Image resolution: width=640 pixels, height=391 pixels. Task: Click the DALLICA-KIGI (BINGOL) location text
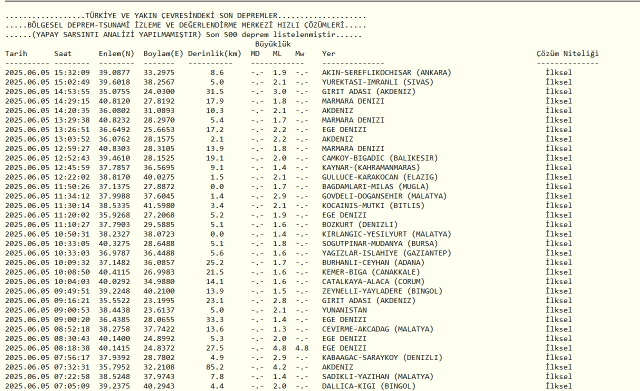[x=369, y=386]
